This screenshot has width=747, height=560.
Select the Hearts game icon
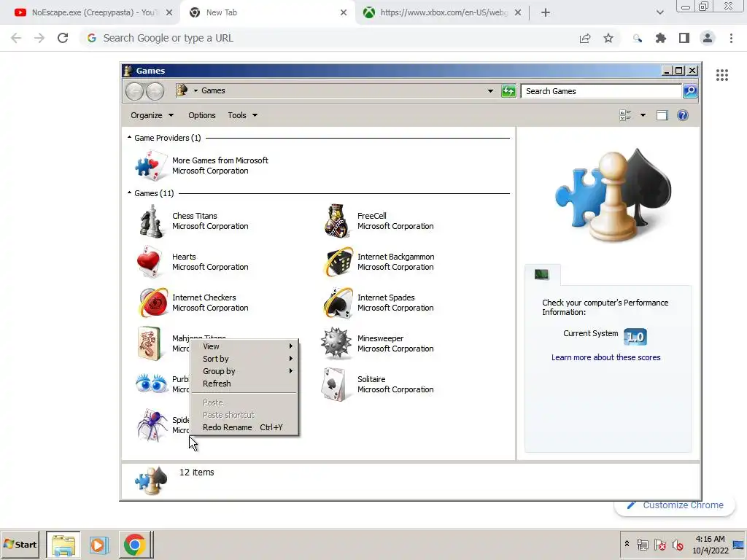[x=150, y=262]
